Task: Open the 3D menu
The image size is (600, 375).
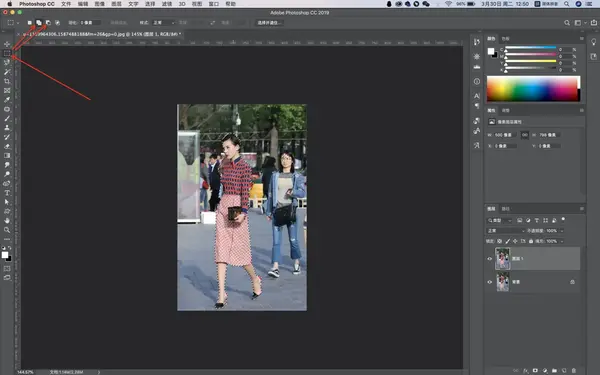Action: pyautogui.click(x=182, y=4)
